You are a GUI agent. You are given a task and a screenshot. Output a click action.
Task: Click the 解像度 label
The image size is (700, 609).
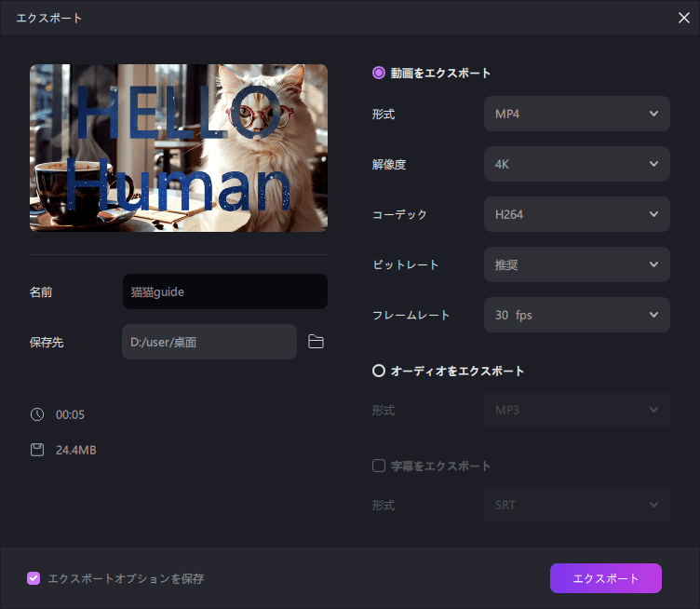[x=389, y=164]
